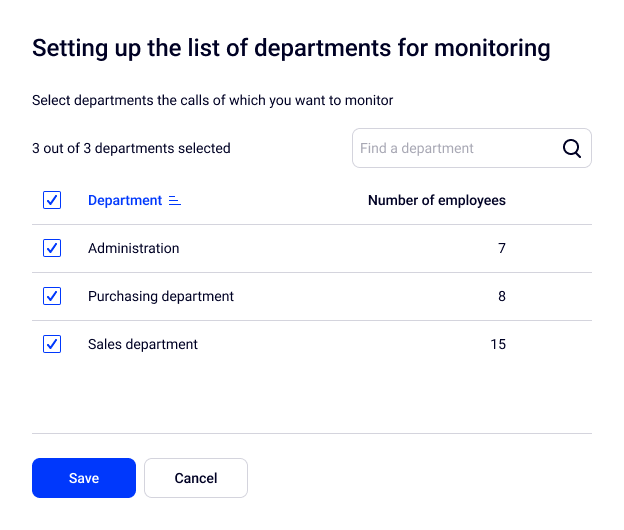The height and width of the screenshot is (530, 624).
Task: Click the employee count 8 for Purchasing
Action: (501, 296)
